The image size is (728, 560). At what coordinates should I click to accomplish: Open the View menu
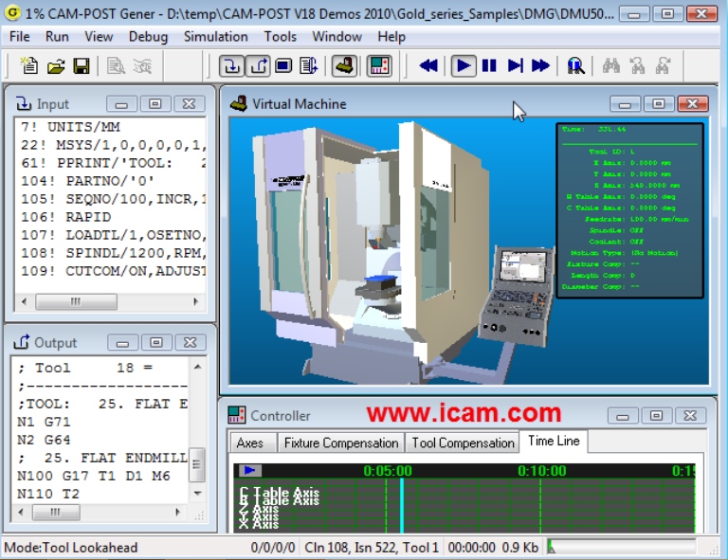99,37
